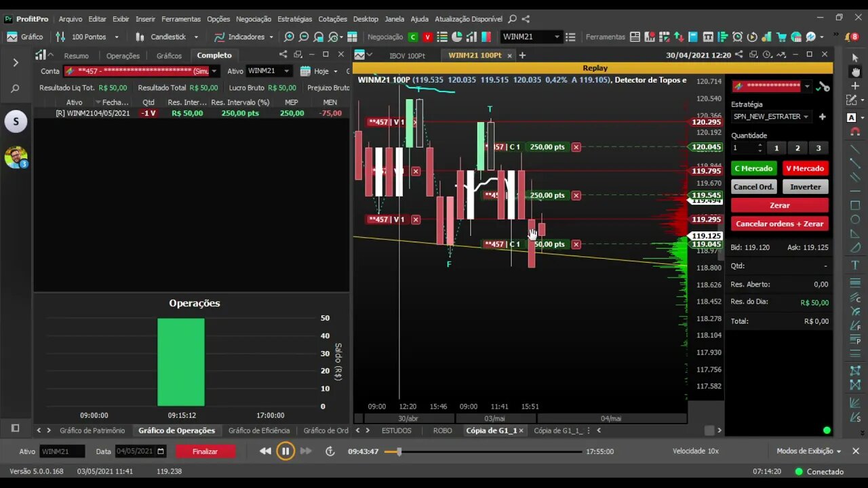Open the Ferramentas menu
Screen dimensions: 868x488
[181, 19]
